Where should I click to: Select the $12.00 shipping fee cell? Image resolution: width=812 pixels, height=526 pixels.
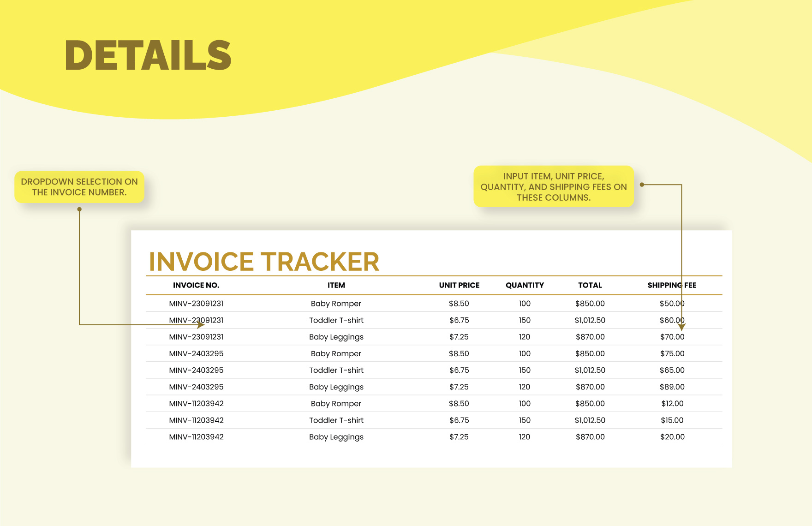pyautogui.click(x=672, y=403)
